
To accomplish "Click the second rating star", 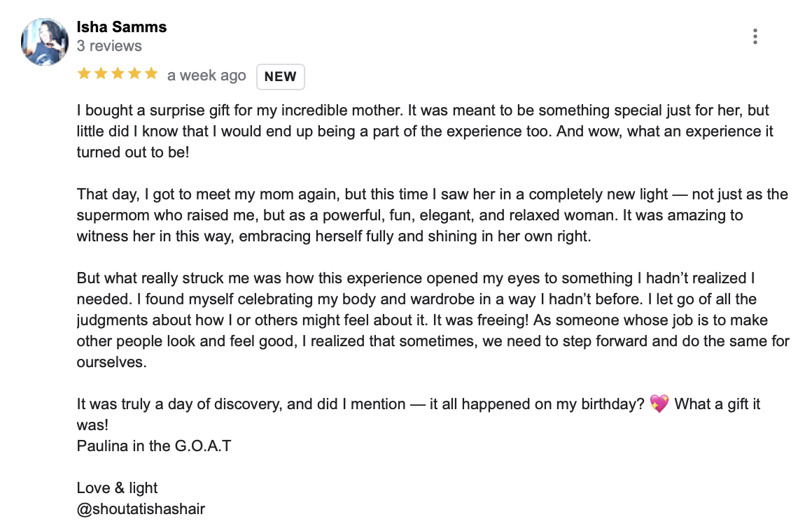I will pos(101,74).
